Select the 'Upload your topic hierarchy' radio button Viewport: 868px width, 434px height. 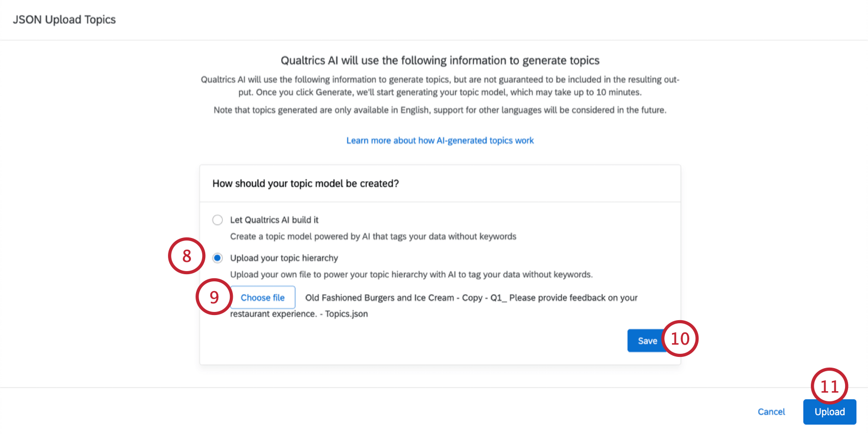point(218,258)
